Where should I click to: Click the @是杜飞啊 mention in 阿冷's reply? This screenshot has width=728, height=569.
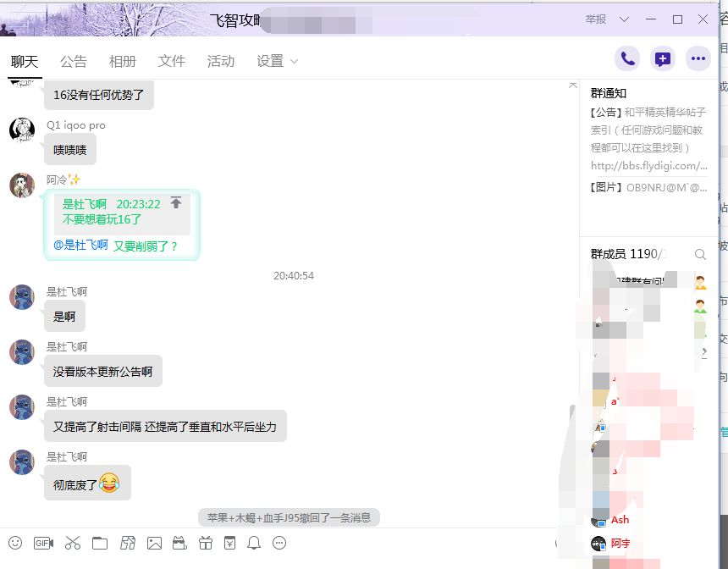80,246
